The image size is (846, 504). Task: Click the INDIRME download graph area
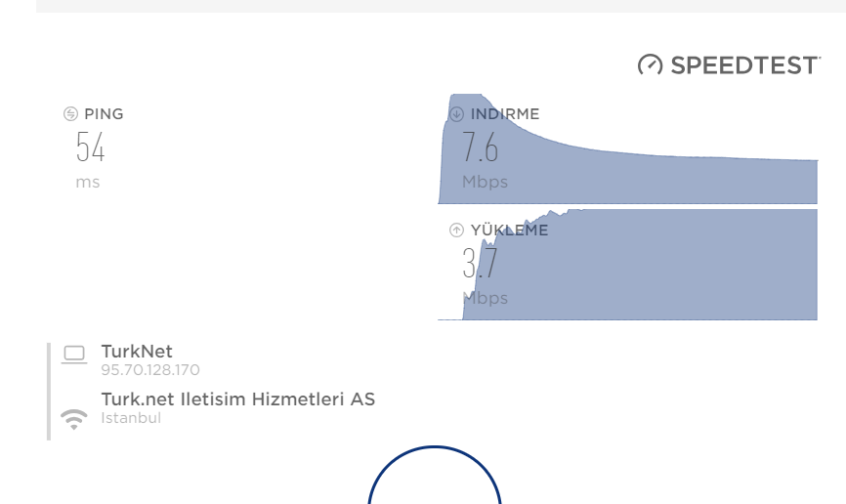(x=628, y=148)
